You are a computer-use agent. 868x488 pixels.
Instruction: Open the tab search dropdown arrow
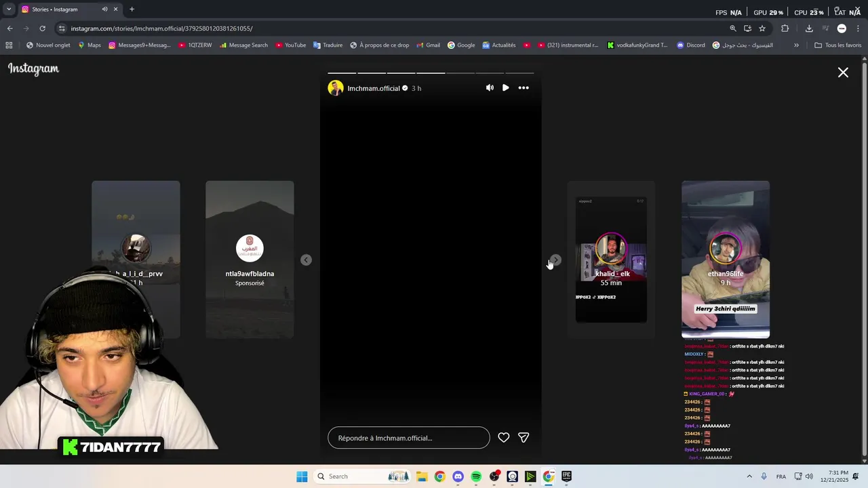click(9, 9)
